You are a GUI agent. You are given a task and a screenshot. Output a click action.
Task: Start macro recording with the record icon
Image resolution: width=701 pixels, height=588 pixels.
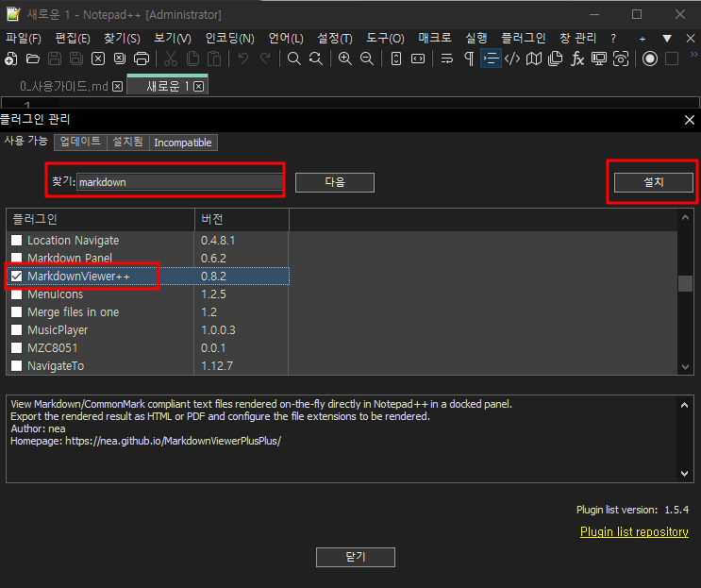click(x=650, y=59)
